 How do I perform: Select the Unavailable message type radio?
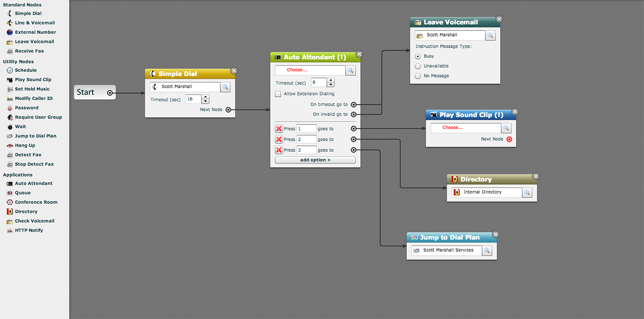[418, 66]
